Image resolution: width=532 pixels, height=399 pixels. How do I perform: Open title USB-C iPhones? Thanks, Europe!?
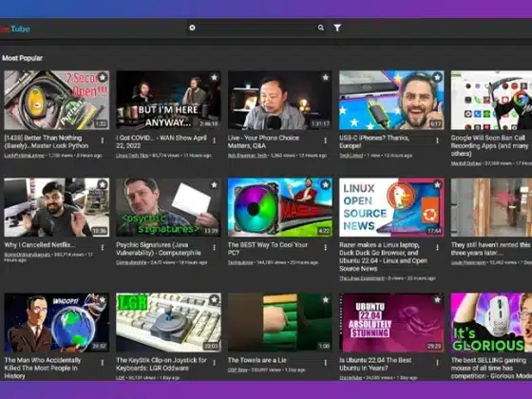[x=374, y=142]
